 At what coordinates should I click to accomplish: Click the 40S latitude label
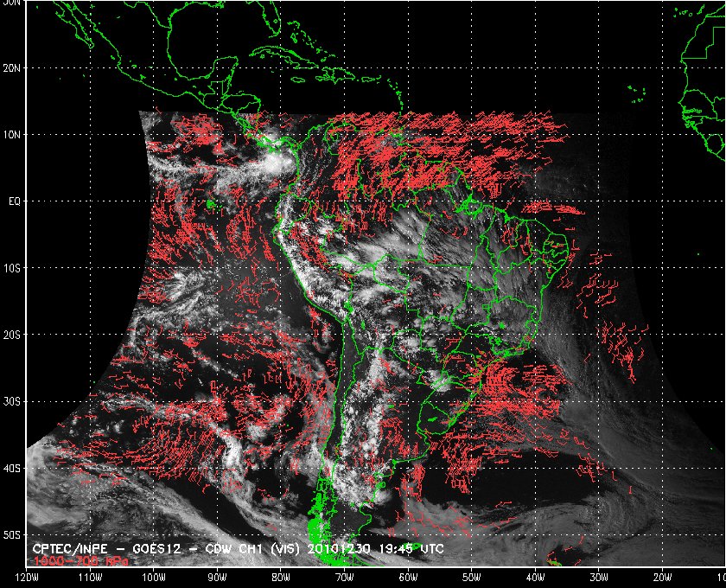point(11,468)
